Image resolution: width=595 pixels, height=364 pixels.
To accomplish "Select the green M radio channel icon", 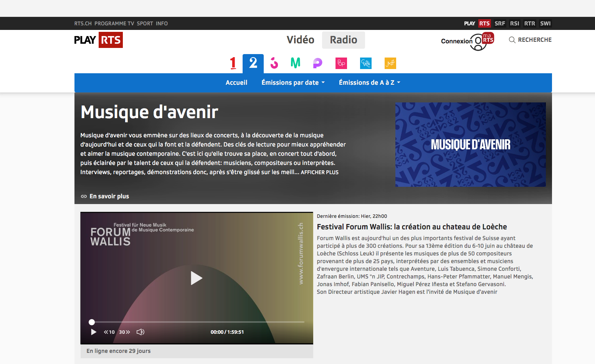I will [x=295, y=63].
